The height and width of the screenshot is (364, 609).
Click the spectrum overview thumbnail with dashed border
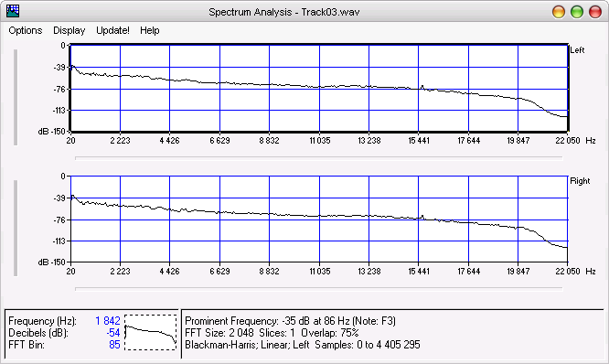pyautogui.click(x=151, y=333)
